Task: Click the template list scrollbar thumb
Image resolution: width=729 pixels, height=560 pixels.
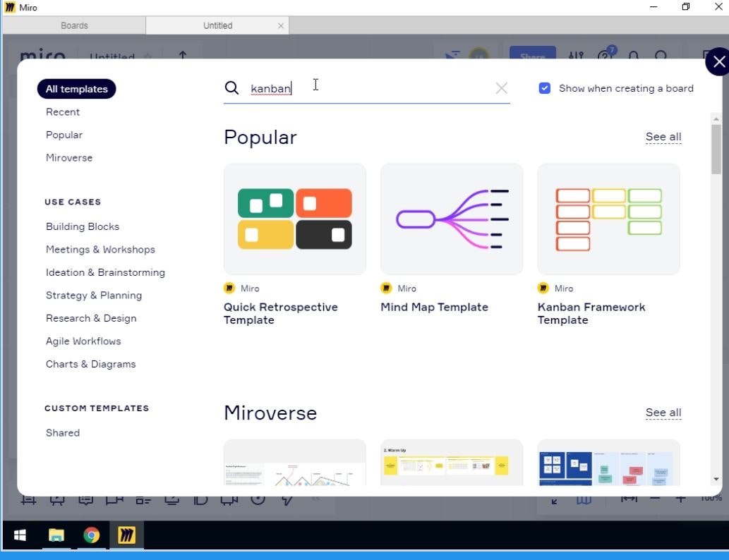Action: click(x=716, y=150)
